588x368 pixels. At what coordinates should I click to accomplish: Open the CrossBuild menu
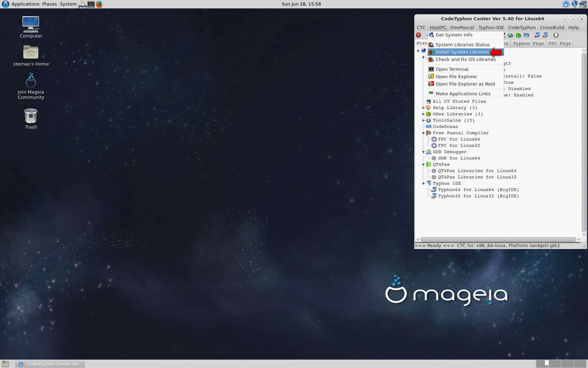tap(552, 27)
